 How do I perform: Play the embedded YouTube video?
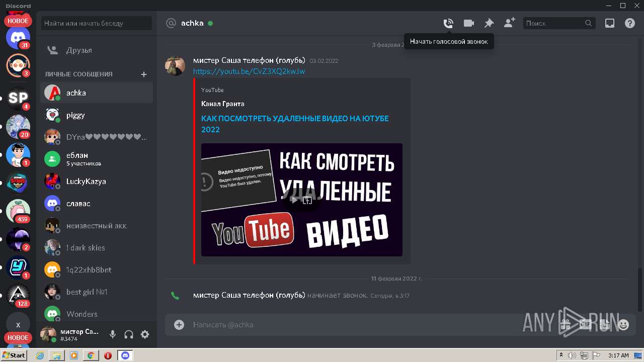(295, 200)
